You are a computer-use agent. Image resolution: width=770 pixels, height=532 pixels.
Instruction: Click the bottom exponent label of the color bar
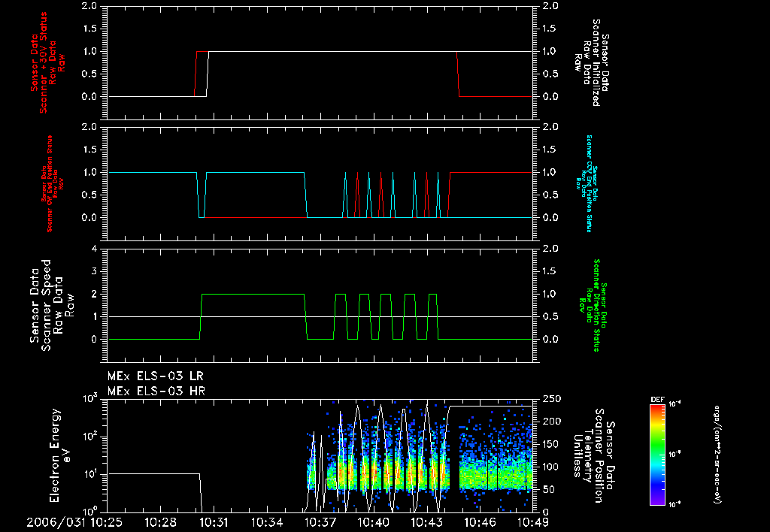point(675,504)
